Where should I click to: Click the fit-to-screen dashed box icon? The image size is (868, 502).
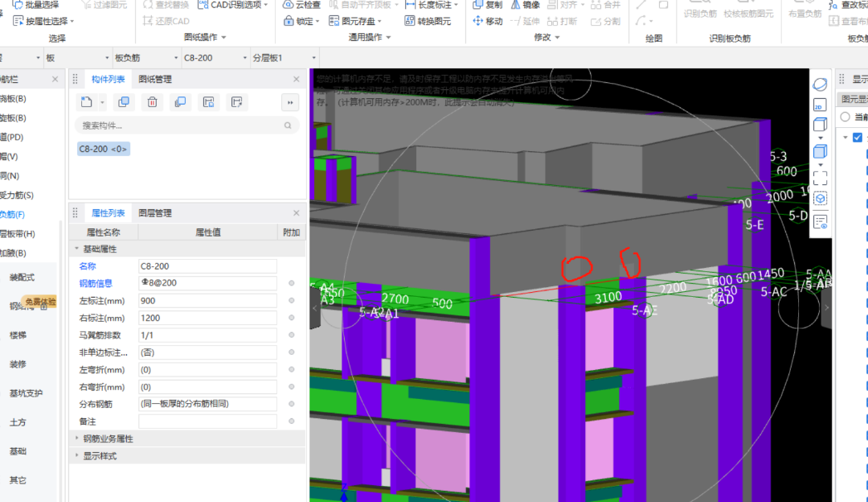click(x=820, y=178)
